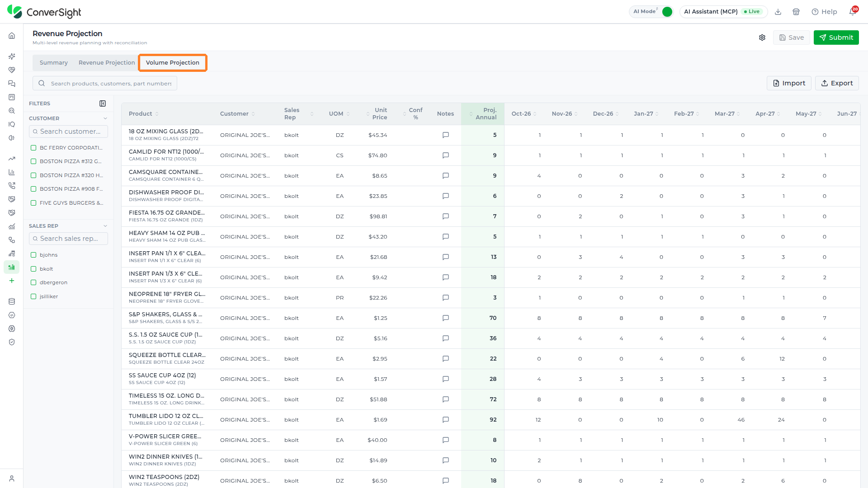868x488 pixels.
Task: Open the chat bubbles icon in the sidebar
Action: [12, 84]
